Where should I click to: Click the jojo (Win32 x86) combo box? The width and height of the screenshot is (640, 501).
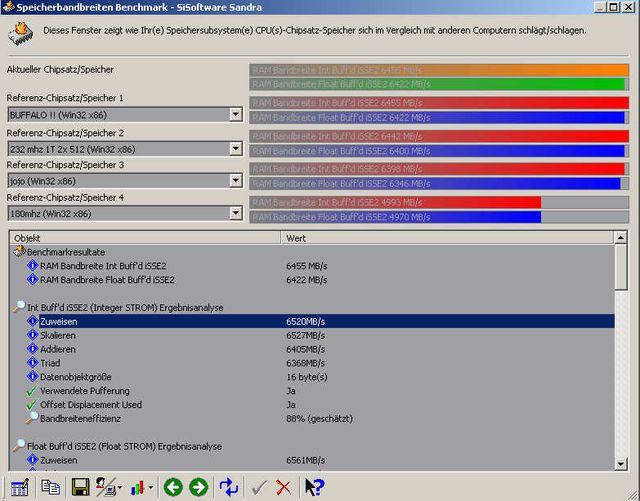[x=125, y=180]
